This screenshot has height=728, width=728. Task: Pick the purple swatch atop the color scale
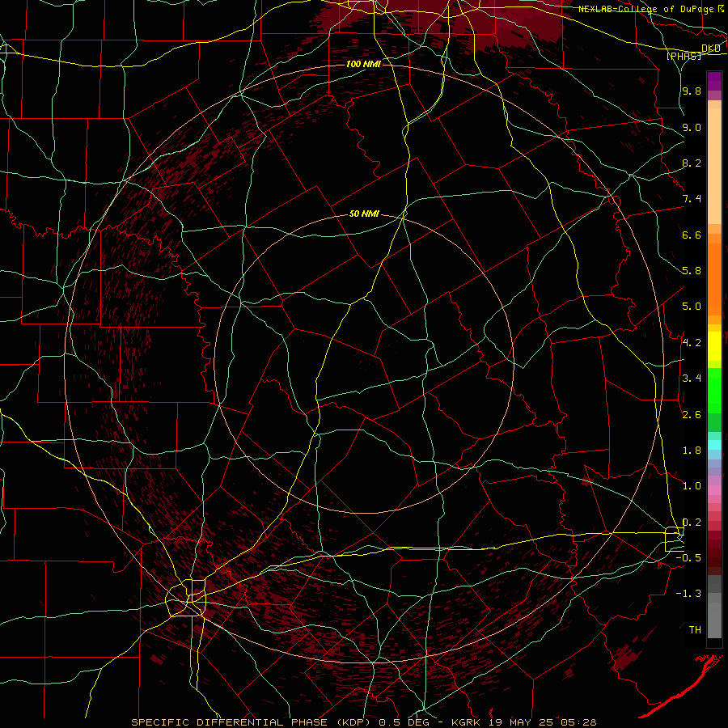click(714, 81)
